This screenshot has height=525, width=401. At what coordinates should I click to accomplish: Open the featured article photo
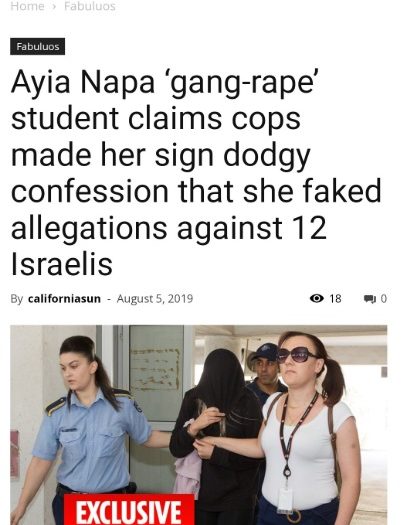tap(199, 425)
